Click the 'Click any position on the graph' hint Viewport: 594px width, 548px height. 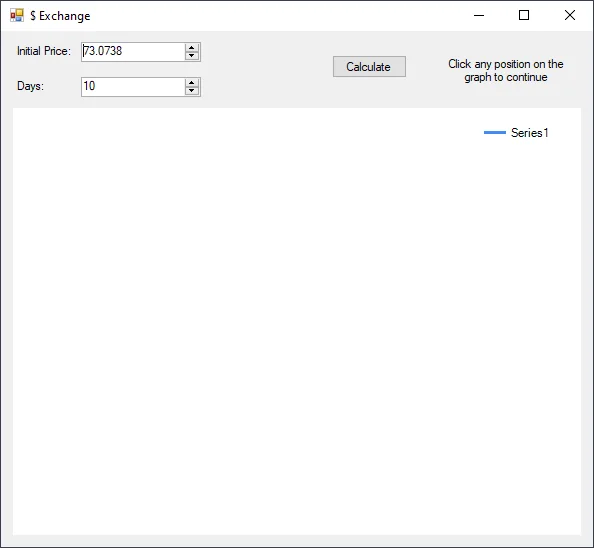(x=506, y=70)
